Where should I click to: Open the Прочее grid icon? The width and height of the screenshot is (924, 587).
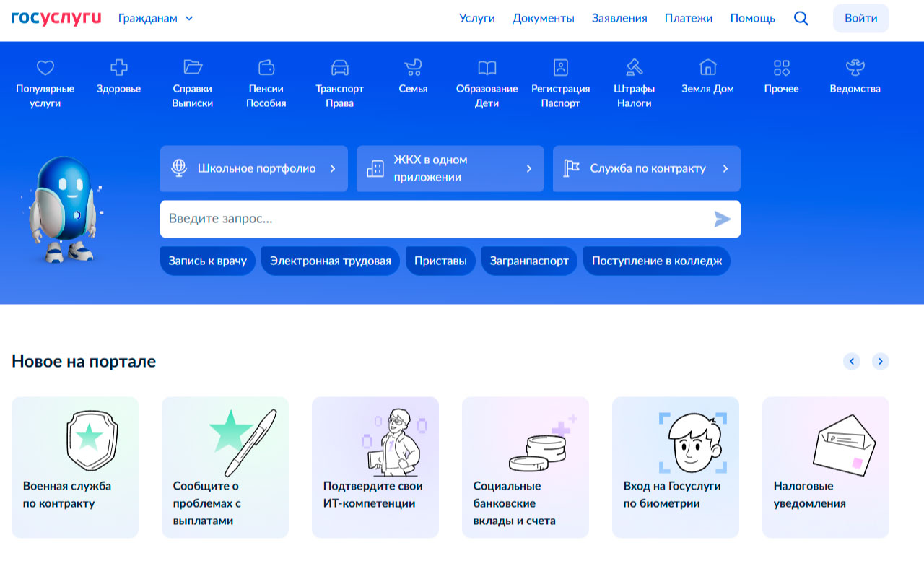(x=782, y=68)
